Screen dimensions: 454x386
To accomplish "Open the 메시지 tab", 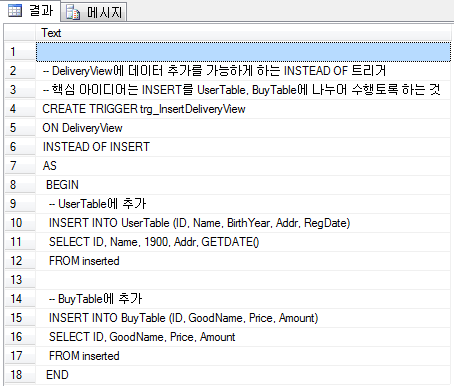I will [94, 12].
